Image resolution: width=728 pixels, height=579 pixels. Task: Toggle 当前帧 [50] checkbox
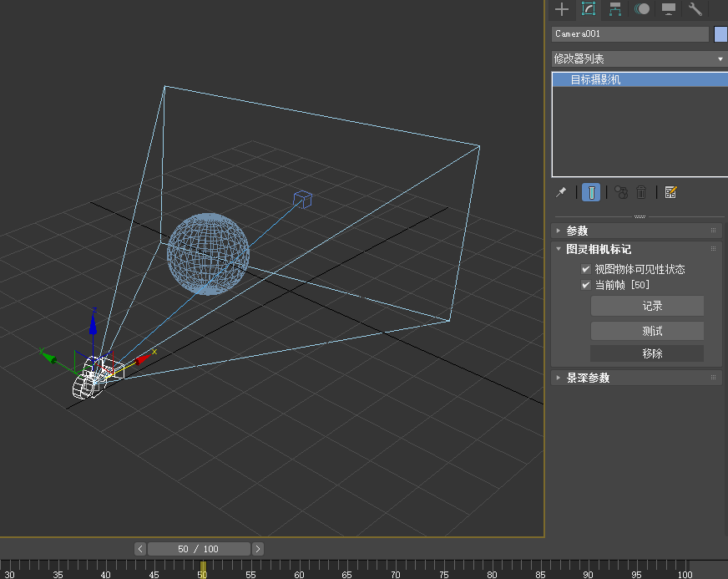tap(586, 285)
